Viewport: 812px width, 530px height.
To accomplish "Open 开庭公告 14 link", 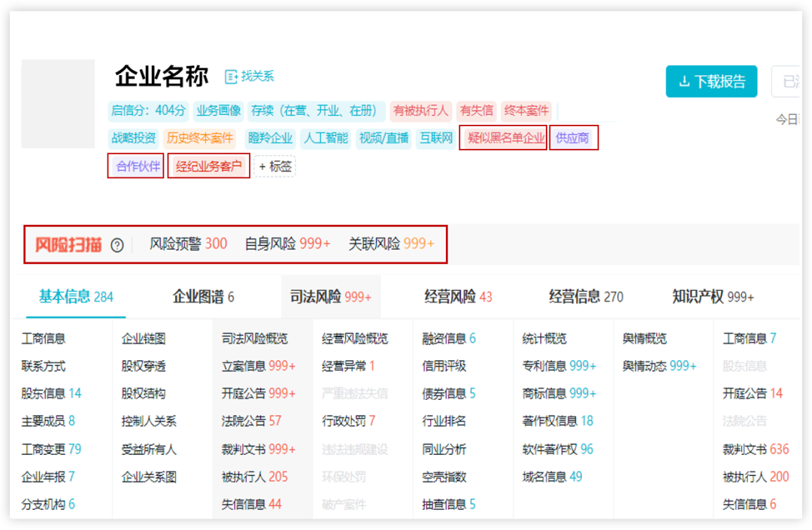I will (753, 393).
